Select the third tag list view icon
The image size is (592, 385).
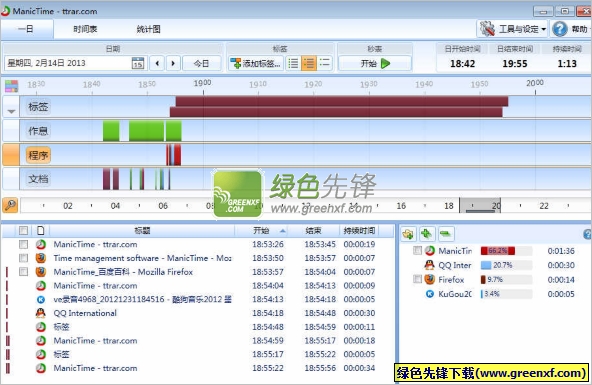(324, 63)
